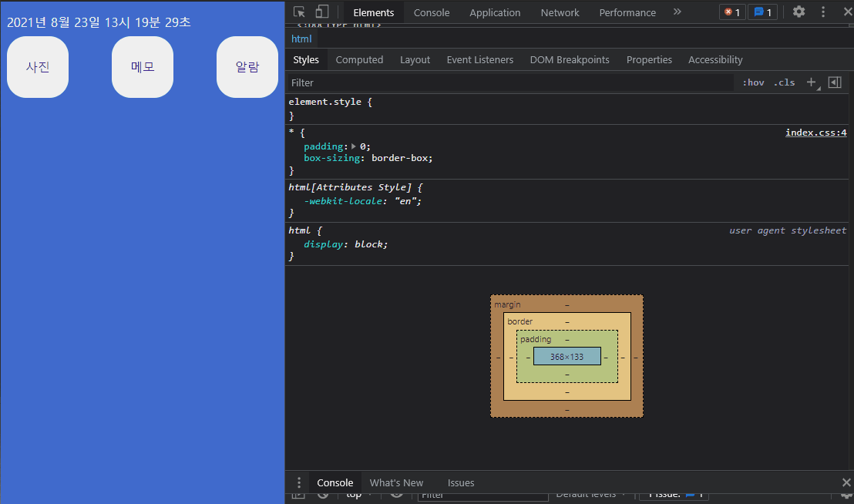The image size is (854, 504).
Task: Click the border label in box model
Action: (x=520, y=321)
